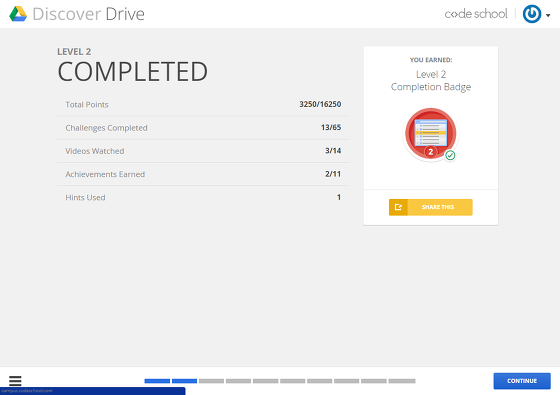Viewport: 560px width, 395px height.
Task: Click the SHARE THIS button
Action: tap(431, 207)
